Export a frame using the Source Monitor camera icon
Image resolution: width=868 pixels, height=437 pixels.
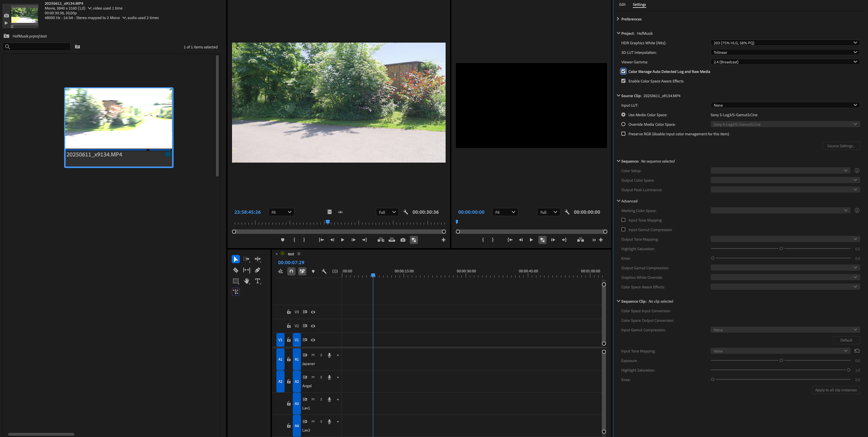(x=403, y=240)
